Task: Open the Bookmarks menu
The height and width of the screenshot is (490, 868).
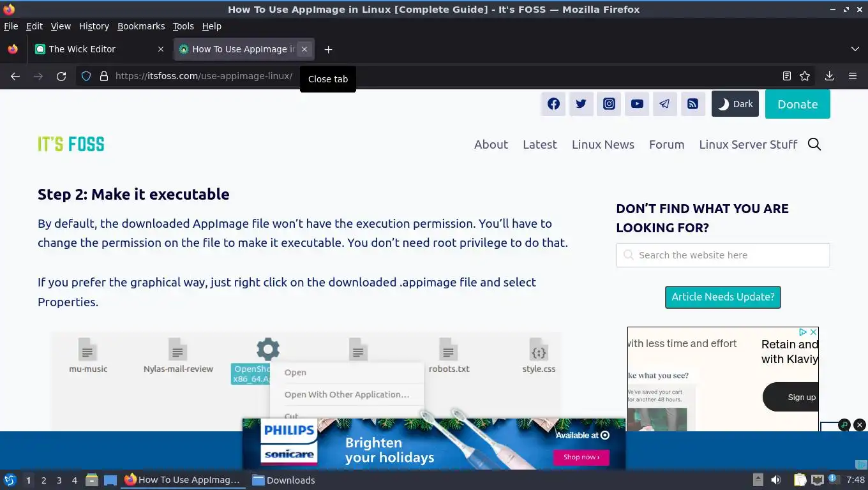Action: click(x=141, y=26)
